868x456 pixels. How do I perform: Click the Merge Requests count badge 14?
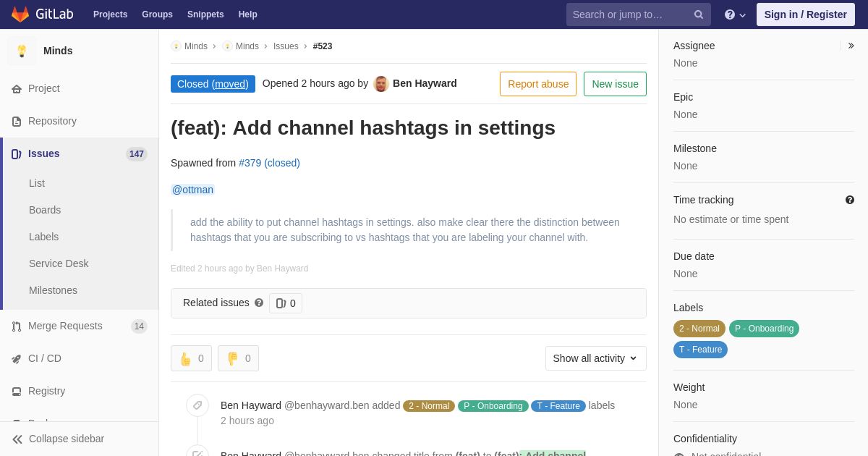click(139, 326)
